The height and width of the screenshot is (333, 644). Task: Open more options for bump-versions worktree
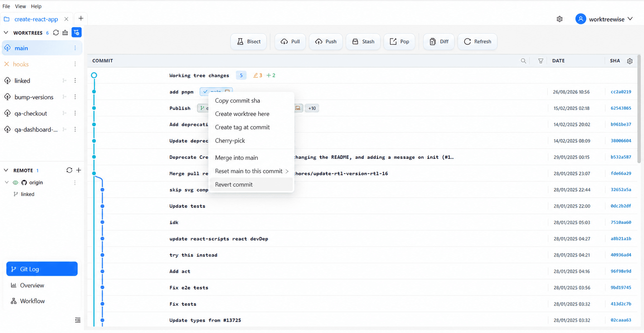75,97
